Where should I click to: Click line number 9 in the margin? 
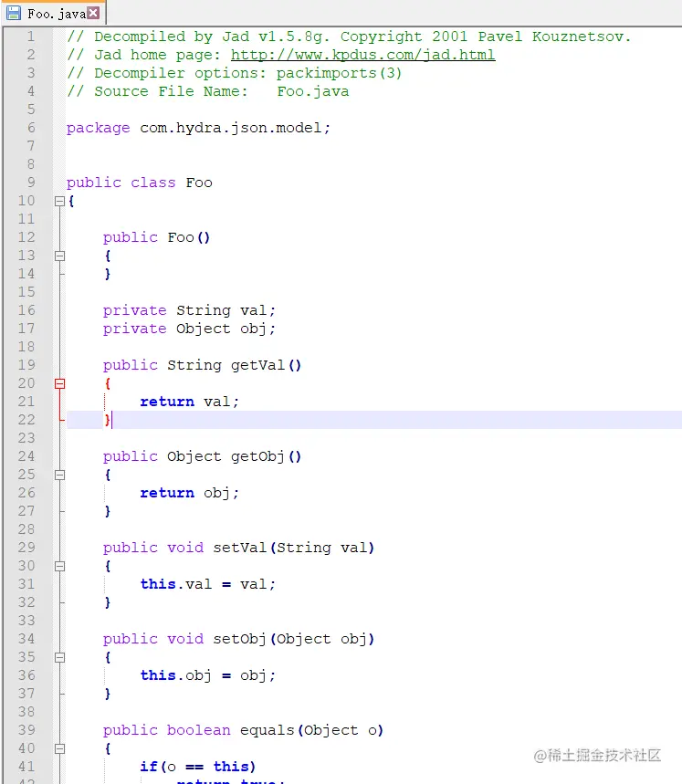[x=31, y=183]
